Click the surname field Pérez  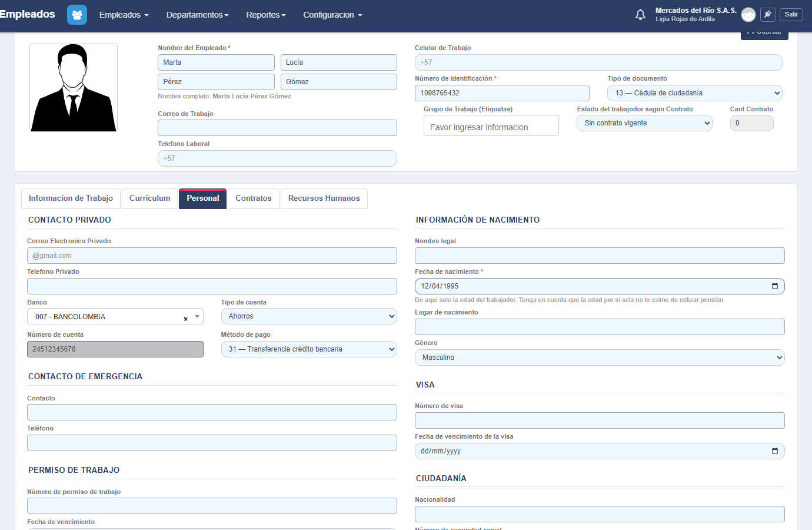click(x=216, y=82)
